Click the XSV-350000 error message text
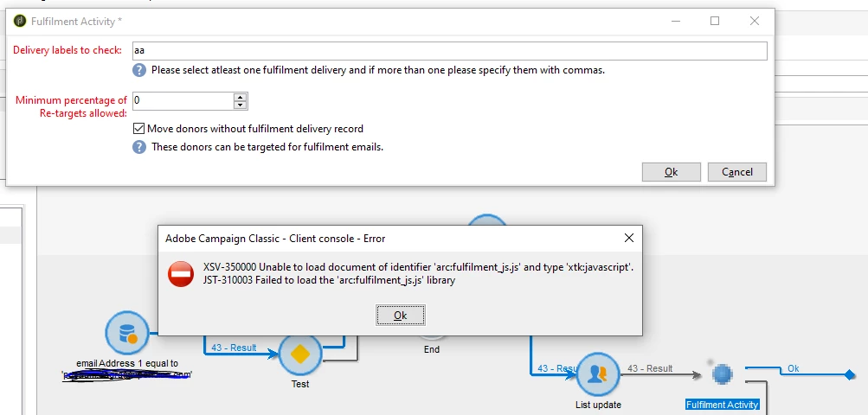 pos(418,267)
